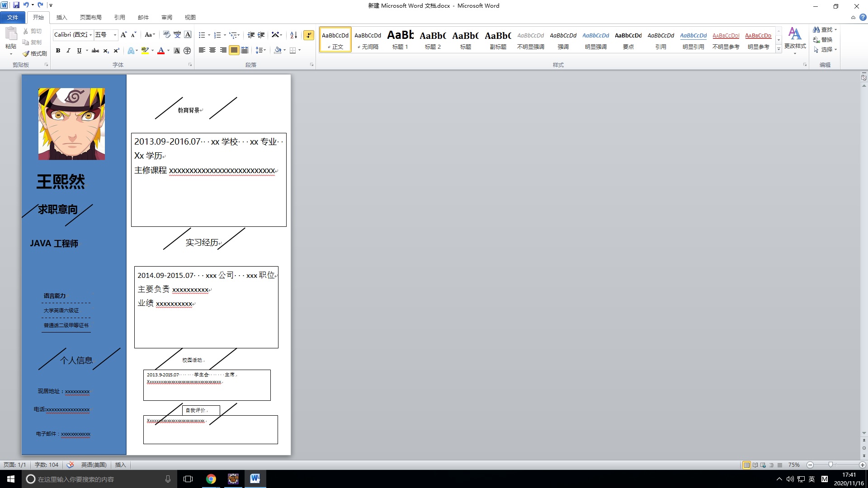Click the Format Painter (格式刷) brush icon

[26, 53]
